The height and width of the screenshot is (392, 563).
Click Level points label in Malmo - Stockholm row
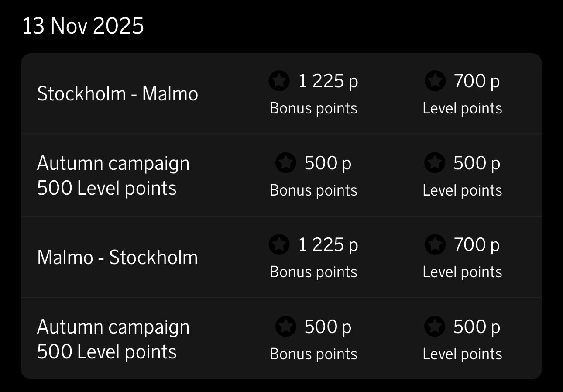[x=462, y=272]
